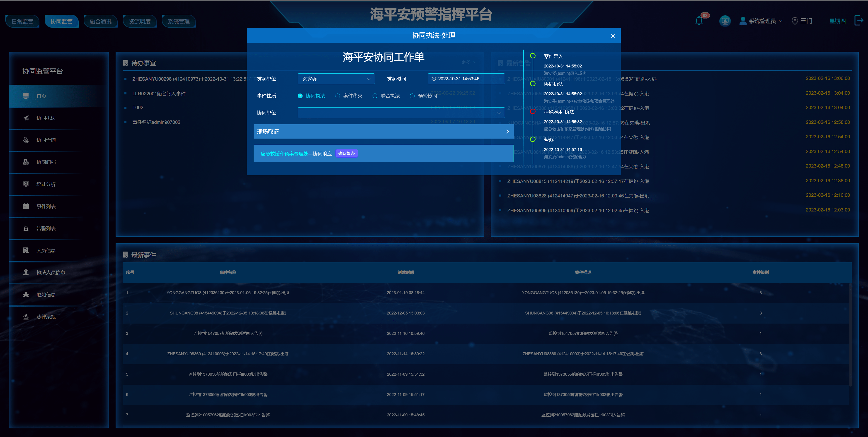Screen dimensions: 868x437
Task: Open the notification bell with 63 badge
Action: 699,21
